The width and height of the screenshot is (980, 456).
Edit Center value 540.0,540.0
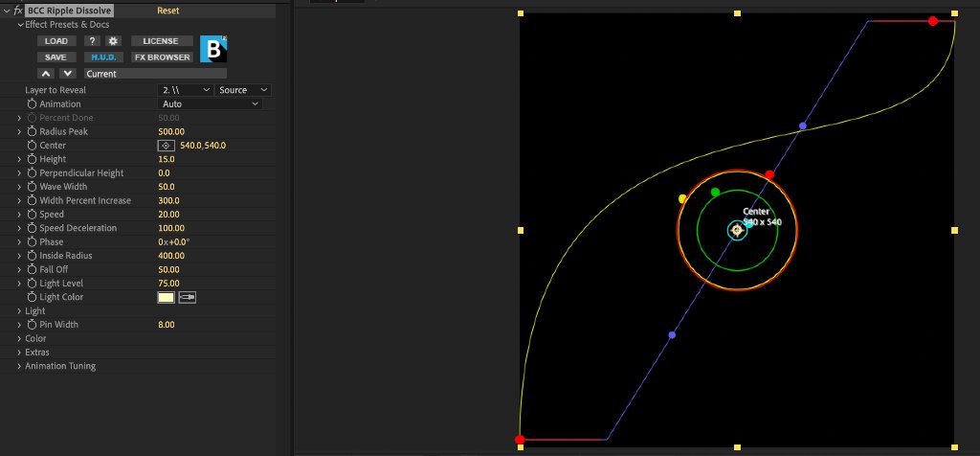point(203,145)
